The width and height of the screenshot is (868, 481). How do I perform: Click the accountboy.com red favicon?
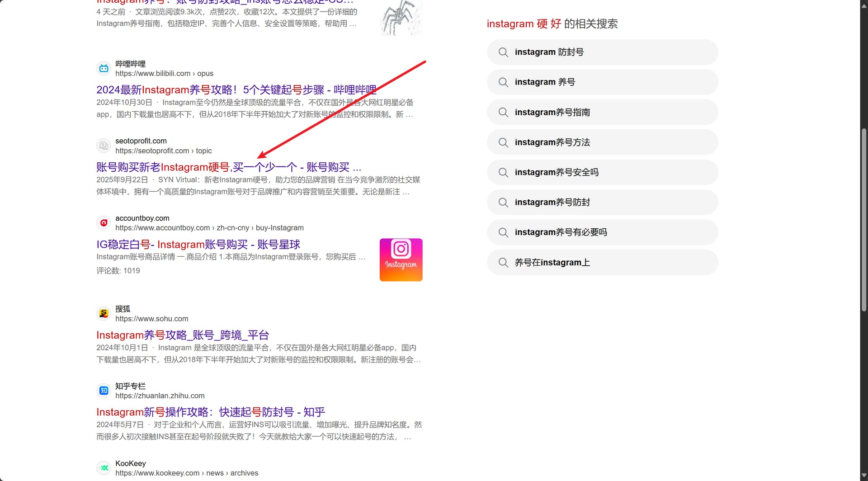click(x=104, y=223)
